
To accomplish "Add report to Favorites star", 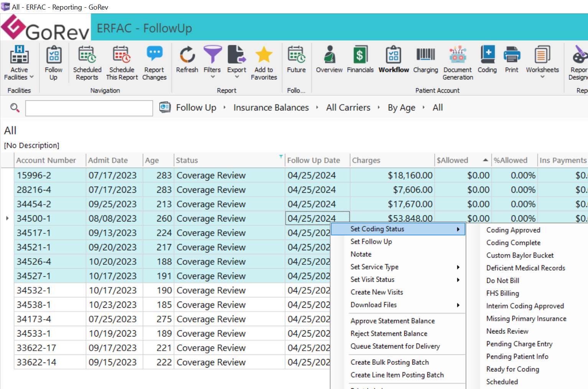I will 264,54.
